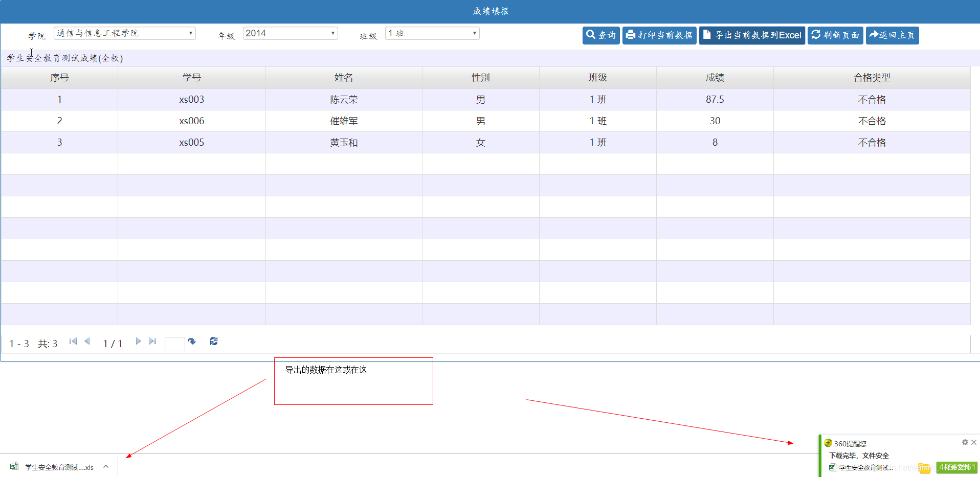The image size is (980, 477).
Task: Click the 合格类型 column header
Action: tap(872, 78)
